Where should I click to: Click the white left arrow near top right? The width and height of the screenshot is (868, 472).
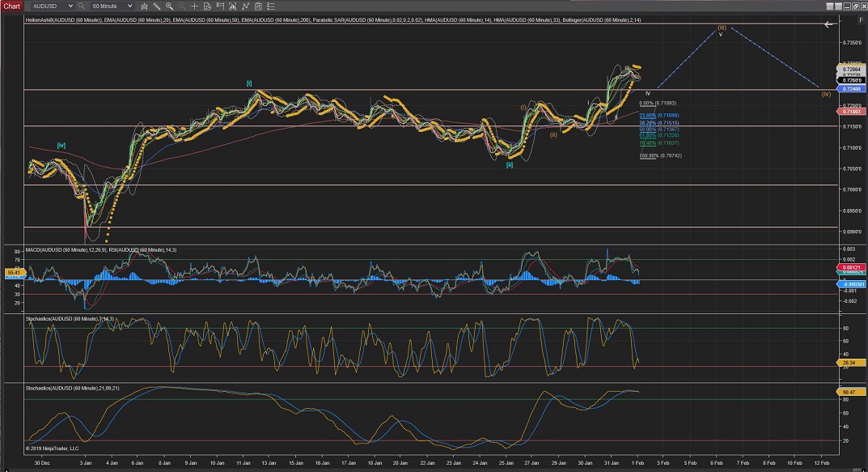click(x=829, y=24)
